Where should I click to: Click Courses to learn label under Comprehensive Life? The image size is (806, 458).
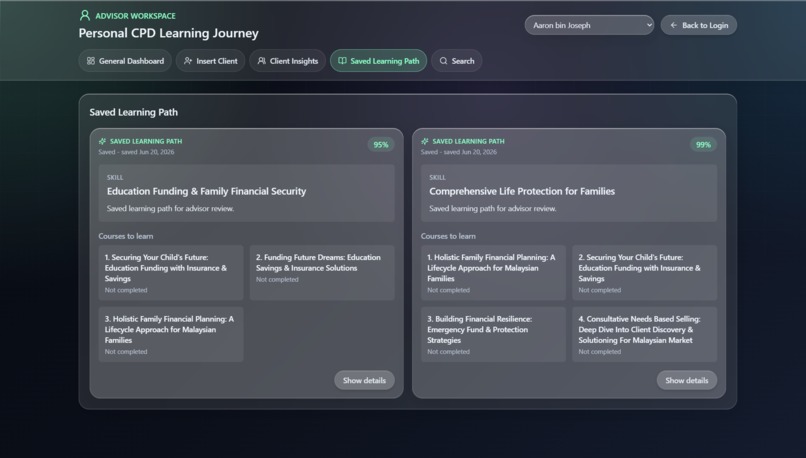pos(448,236)
